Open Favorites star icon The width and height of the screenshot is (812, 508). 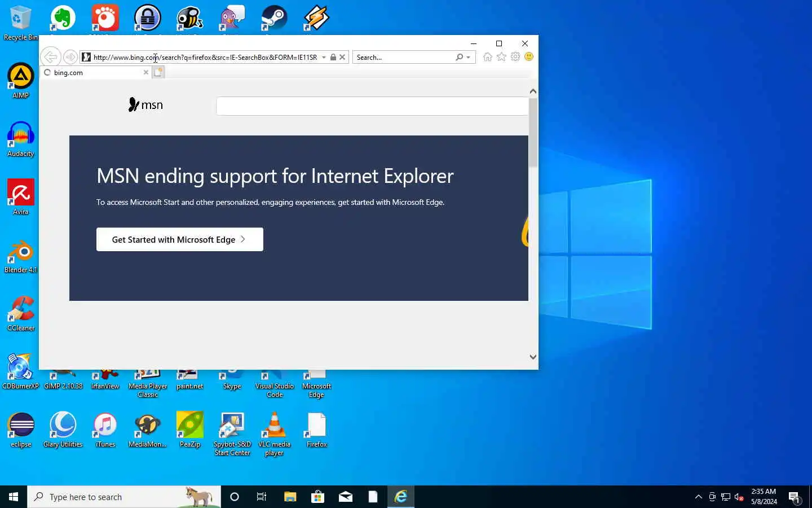[501, 57]
